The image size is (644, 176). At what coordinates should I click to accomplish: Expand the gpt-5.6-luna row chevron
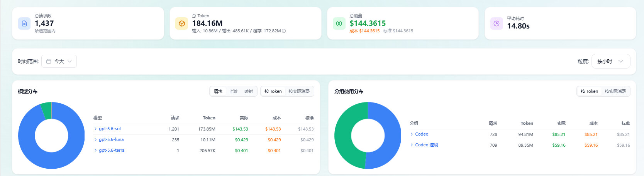click(x=95, y=140)
